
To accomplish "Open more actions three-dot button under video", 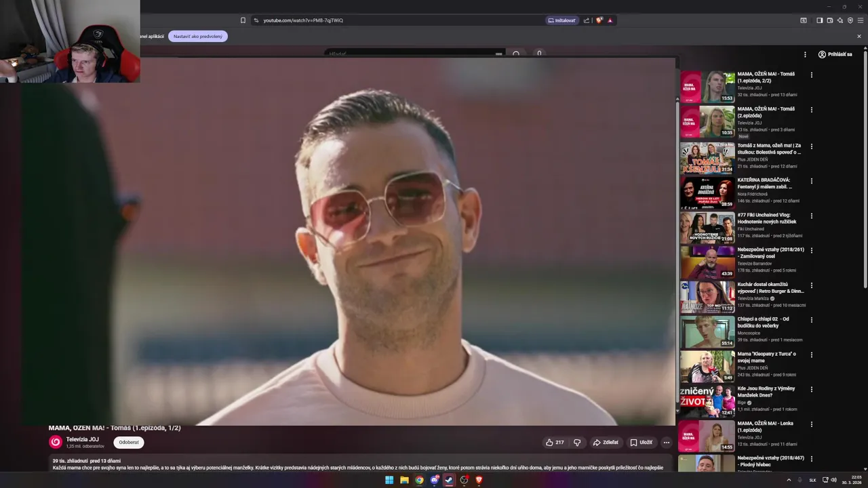I will point(667,443).
